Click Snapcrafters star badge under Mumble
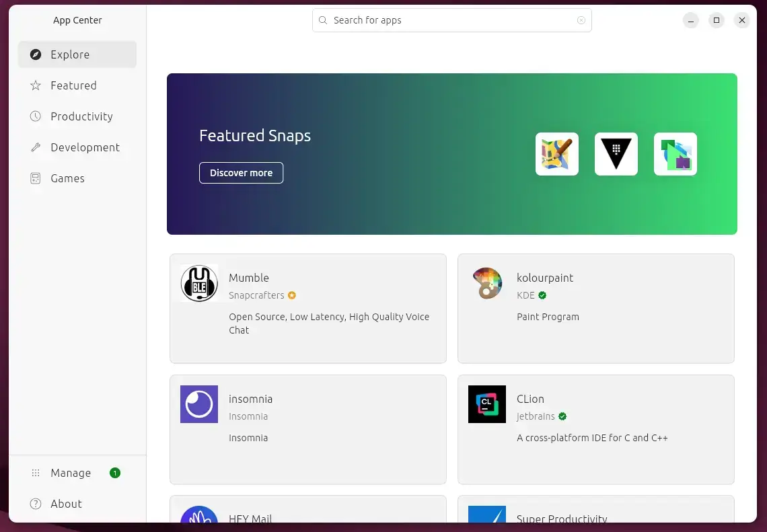The width and height of the screenshot is (767, 532). 291,295
